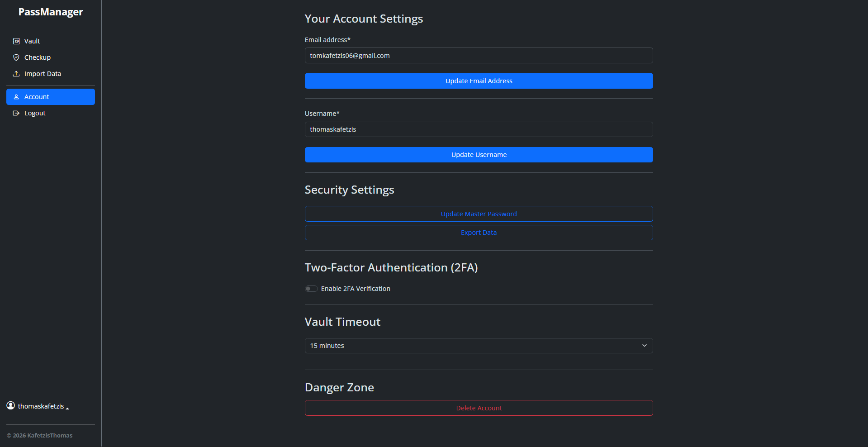Click the Security Settings heading
This screenshot has width=868, height=447.
(x=349, y=190)
